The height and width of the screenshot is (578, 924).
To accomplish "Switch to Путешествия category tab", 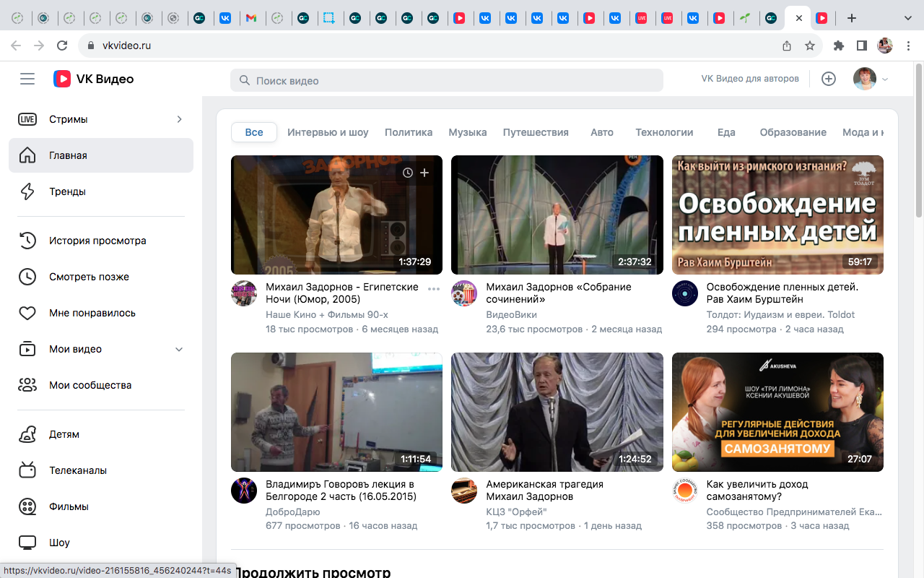I will [x=536, y=132].
